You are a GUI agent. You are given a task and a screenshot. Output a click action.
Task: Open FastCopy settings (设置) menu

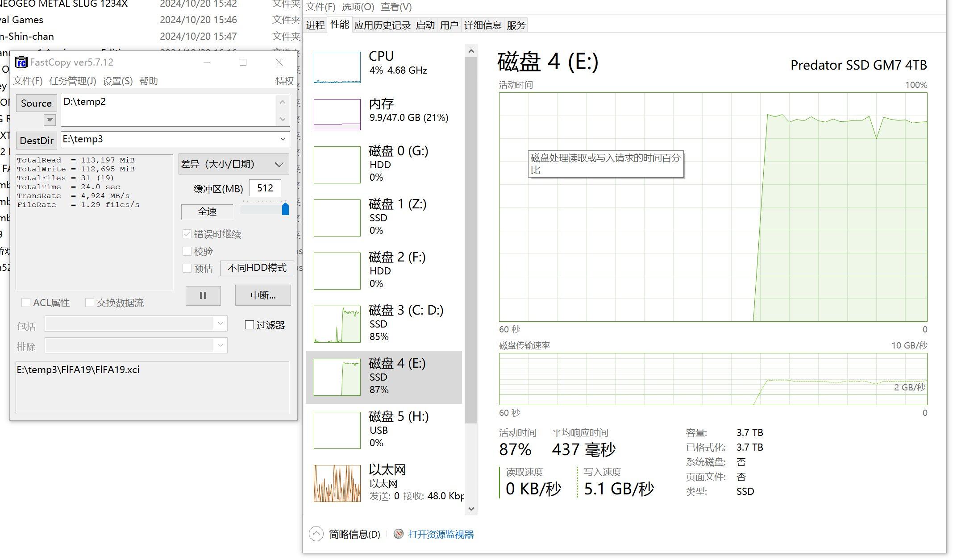tap(117, 81)
